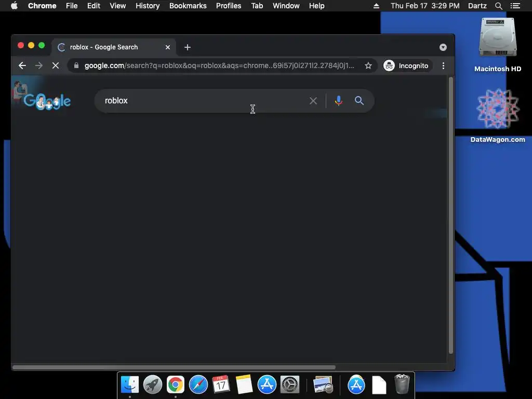
Task: Open Preview from the Dock
Action: 323,385
